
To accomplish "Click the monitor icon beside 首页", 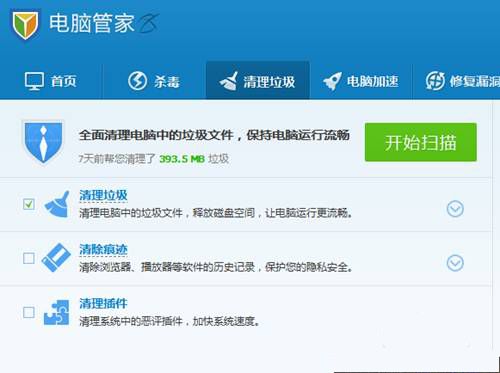I will coord(34,81).
